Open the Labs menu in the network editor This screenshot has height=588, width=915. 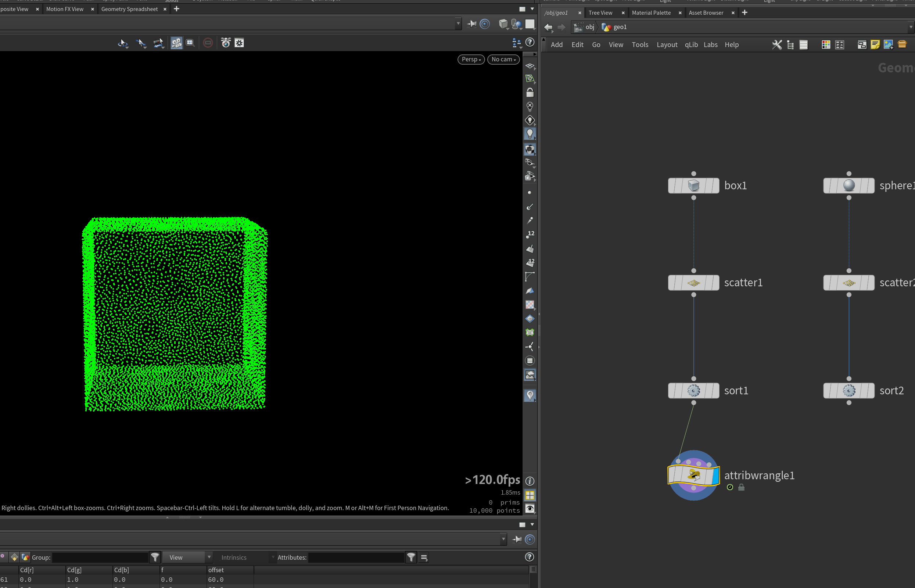[710, 45]
